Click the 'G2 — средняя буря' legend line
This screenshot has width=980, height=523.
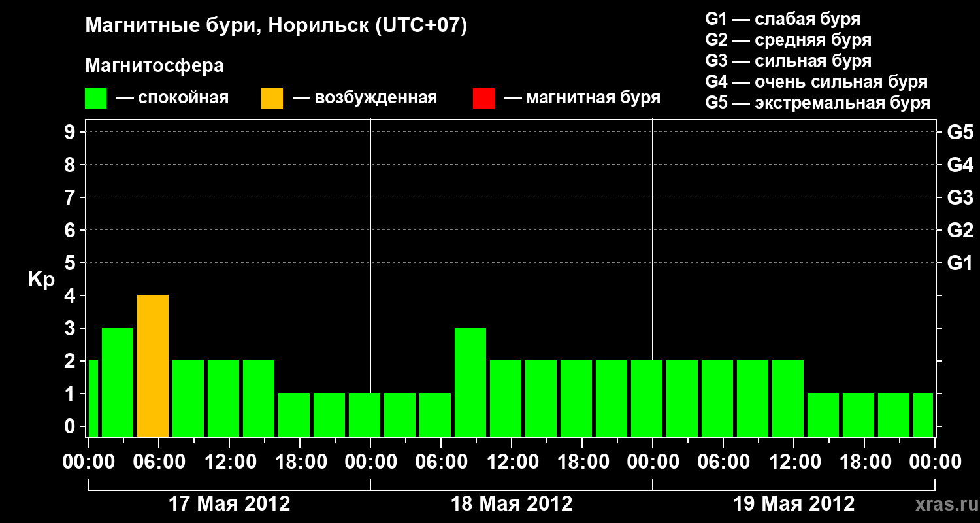(x=788, y=40)
